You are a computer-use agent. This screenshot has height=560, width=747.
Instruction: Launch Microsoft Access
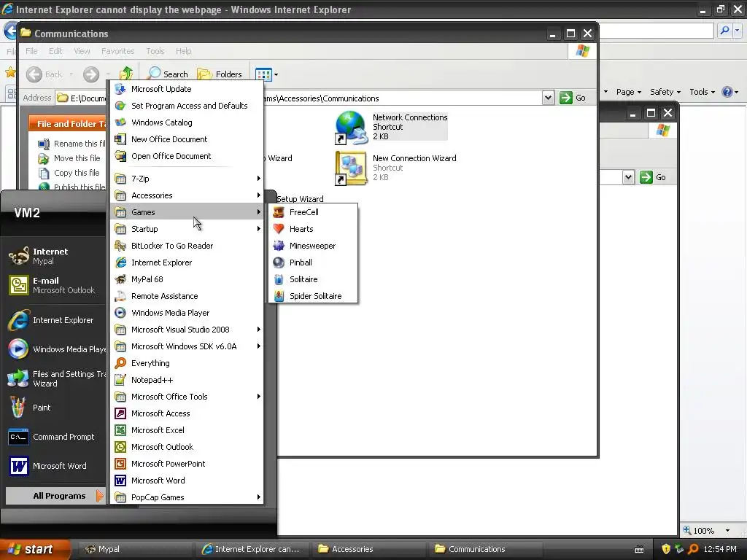click(187, 413)
